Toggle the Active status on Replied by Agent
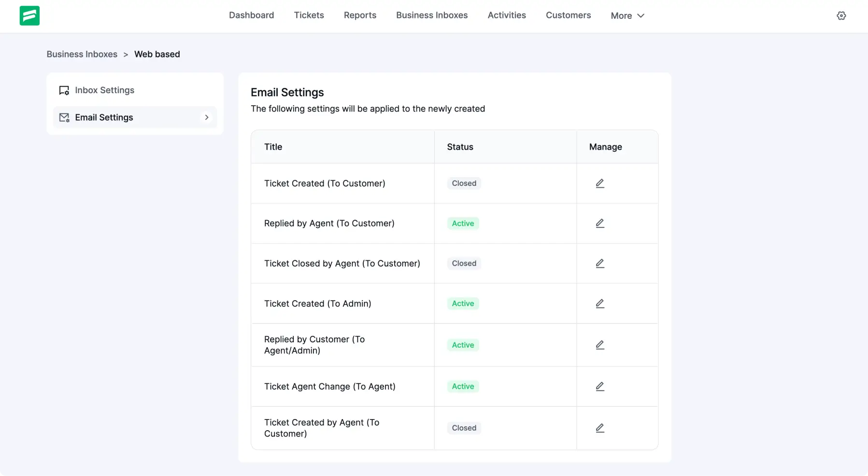The image size is (868, 476). [463, 224]
